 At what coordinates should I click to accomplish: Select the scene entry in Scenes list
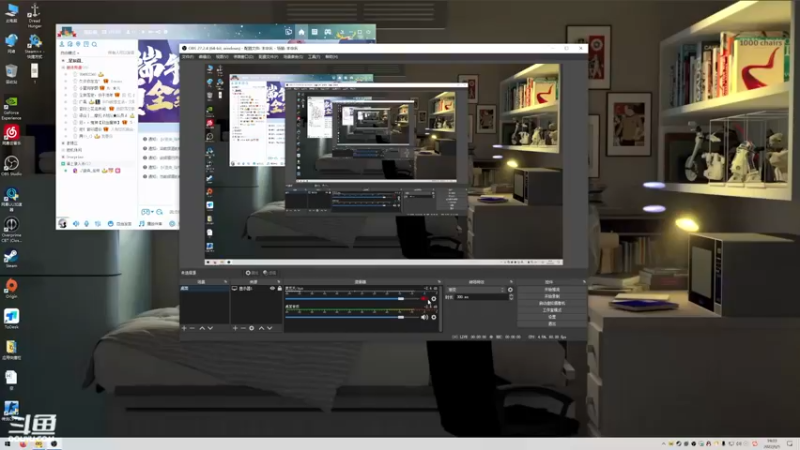click(x=205, y=288)
